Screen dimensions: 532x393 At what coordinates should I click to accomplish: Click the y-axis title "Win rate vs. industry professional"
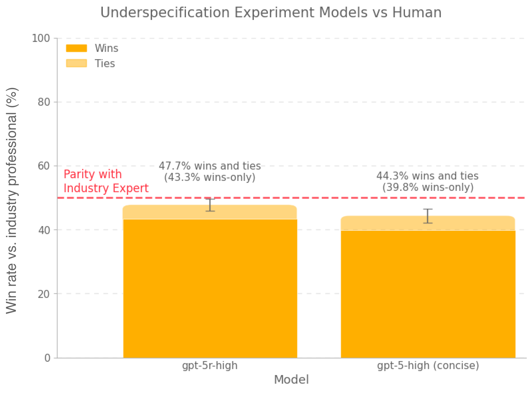coord(11,200)
